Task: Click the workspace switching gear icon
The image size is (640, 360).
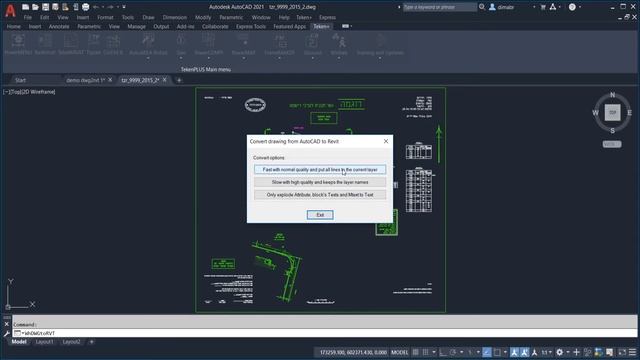Action: 560,352
